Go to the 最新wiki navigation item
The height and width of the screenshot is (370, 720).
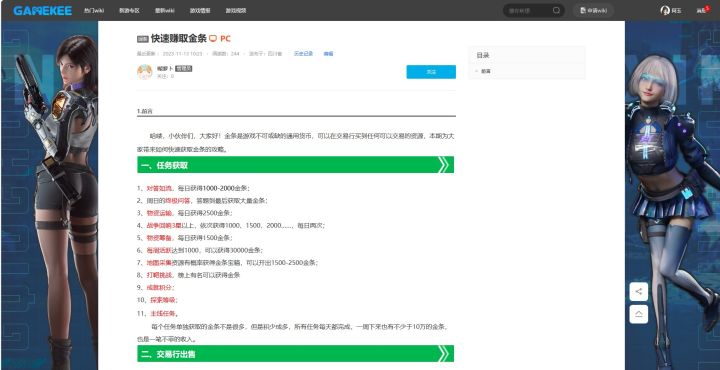(x=164, y=11)
